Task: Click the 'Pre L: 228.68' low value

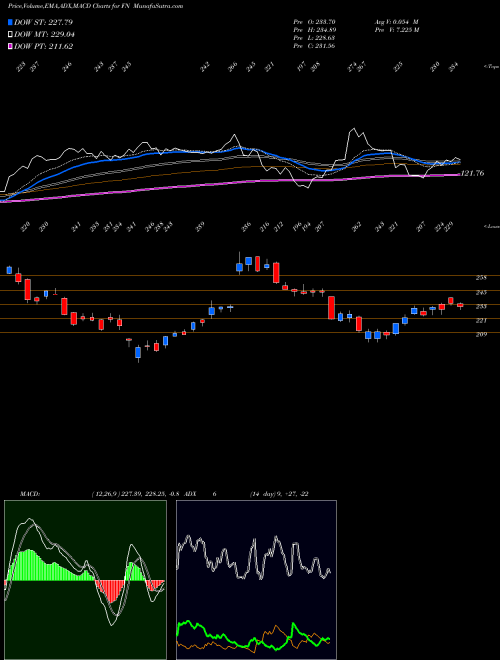Action: pos(314,38)
